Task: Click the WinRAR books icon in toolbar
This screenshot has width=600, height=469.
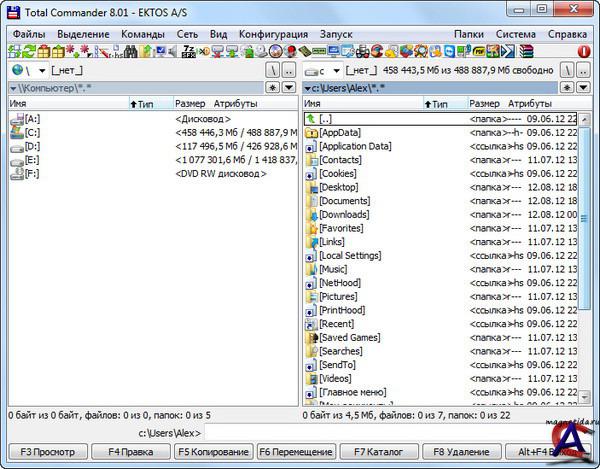Action: [x=526, y=50]
